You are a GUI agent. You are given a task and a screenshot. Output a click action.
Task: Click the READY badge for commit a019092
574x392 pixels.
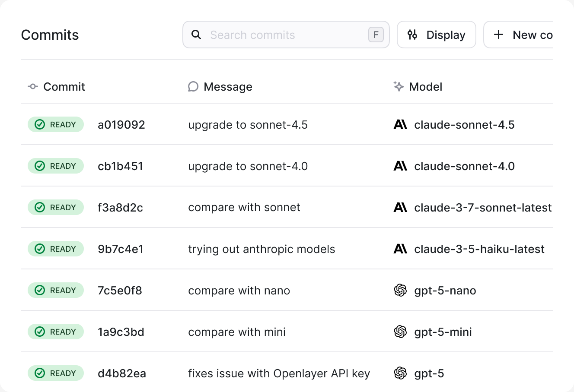[56, 124]
